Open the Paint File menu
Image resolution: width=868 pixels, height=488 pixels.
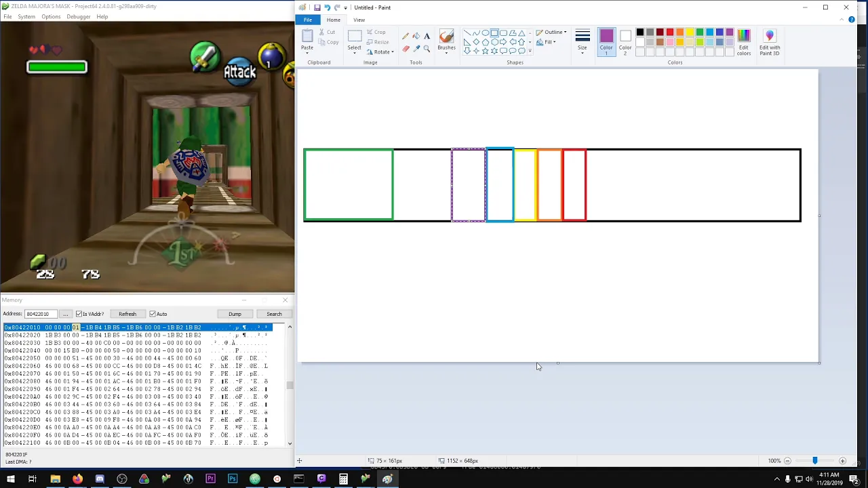(308, 20)
